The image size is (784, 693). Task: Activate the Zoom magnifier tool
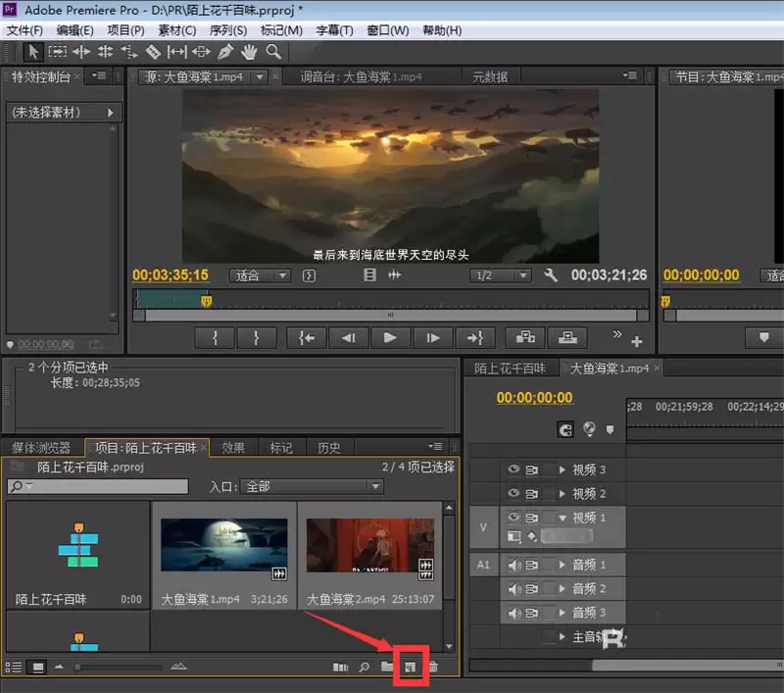click(x=273, y=52)
